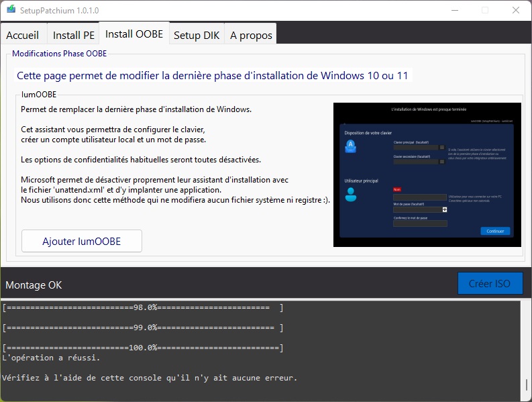Screen dimensions: 532x402
Task: Switch to the Install PE tab
Action: click(x=73, y=34)
